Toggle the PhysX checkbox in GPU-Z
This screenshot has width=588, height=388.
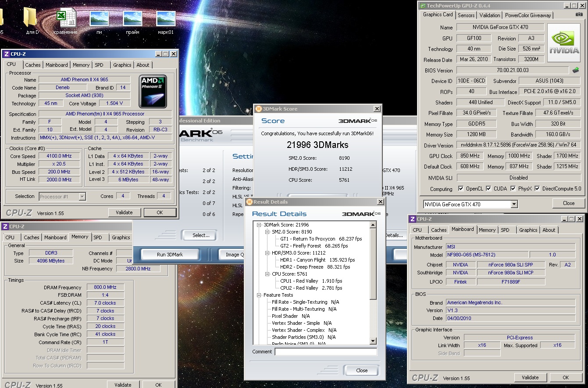tap(513, 188)
